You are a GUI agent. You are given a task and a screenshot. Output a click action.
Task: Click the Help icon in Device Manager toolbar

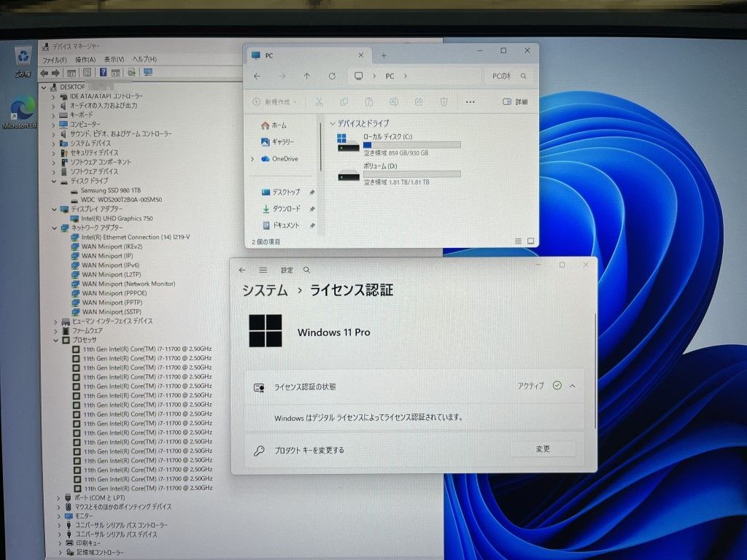tap(103, 72)
